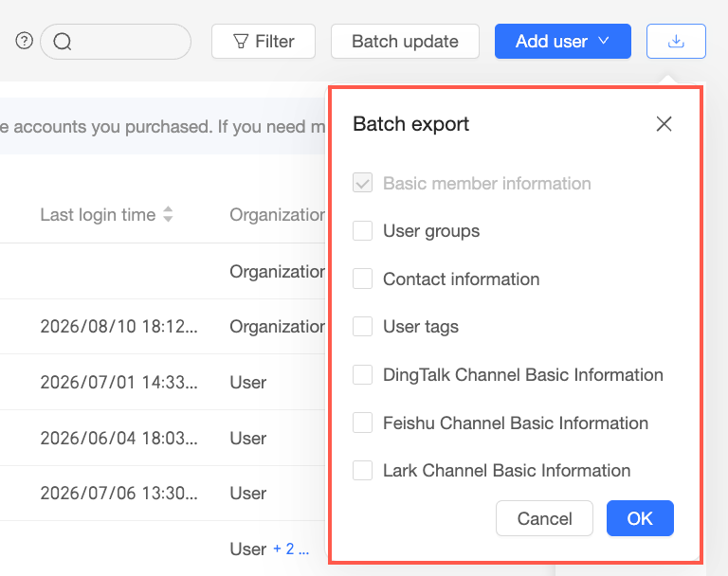Click User role in 2026/07/06 row
The image size is (728, 576).
click(248, 493)
